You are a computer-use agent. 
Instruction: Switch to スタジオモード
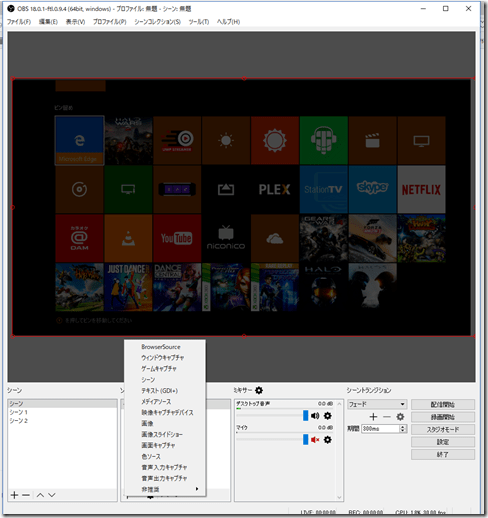pyautogui.click(x=443, y=430)
